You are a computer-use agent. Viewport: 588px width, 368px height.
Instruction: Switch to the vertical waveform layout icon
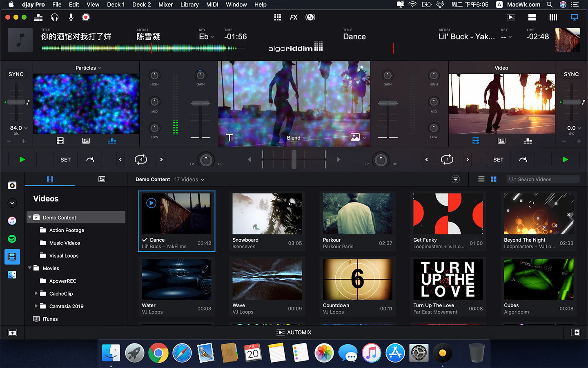(x=553, y=17)
